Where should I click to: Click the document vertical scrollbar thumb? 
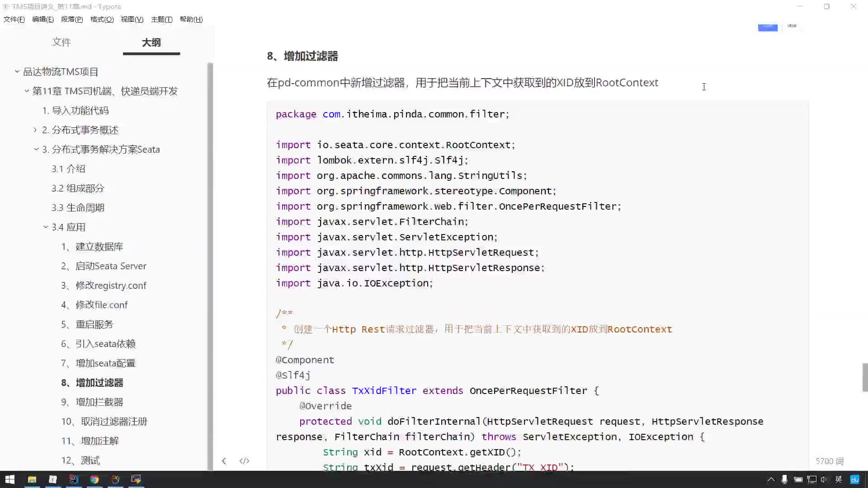click(x=865, y=377)
